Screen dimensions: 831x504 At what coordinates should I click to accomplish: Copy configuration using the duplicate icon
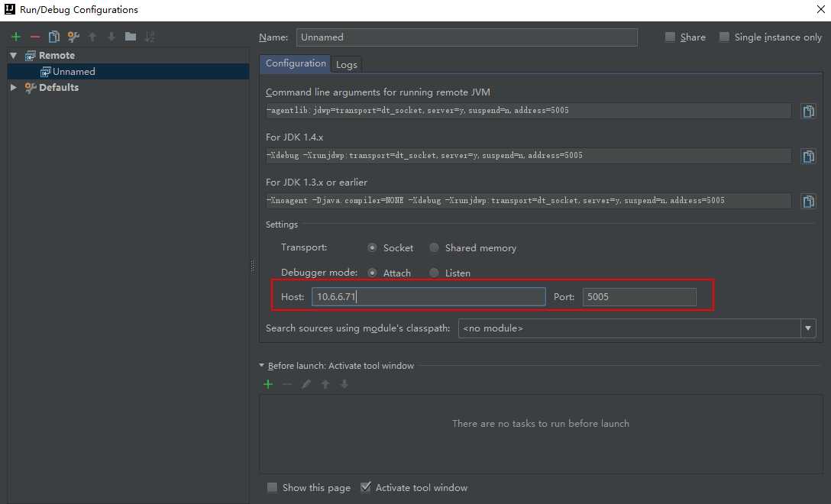[x=54, y=37]
